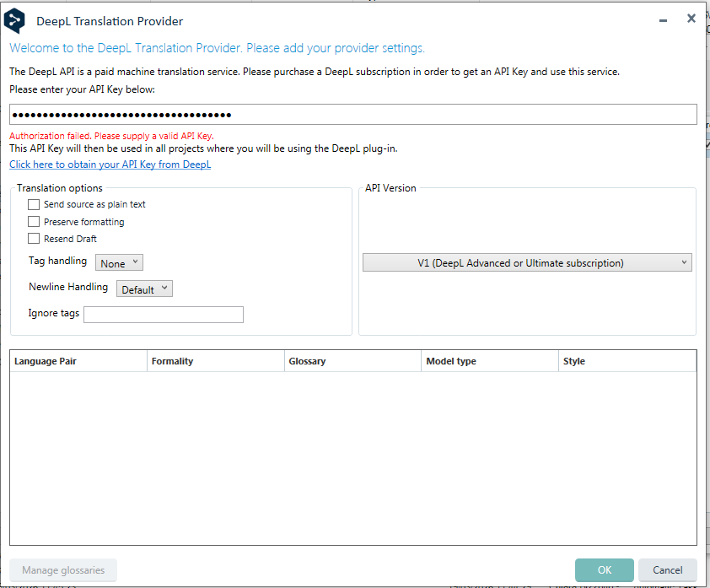Check the 'Preserve formatting' option

(x=34, y=222)
